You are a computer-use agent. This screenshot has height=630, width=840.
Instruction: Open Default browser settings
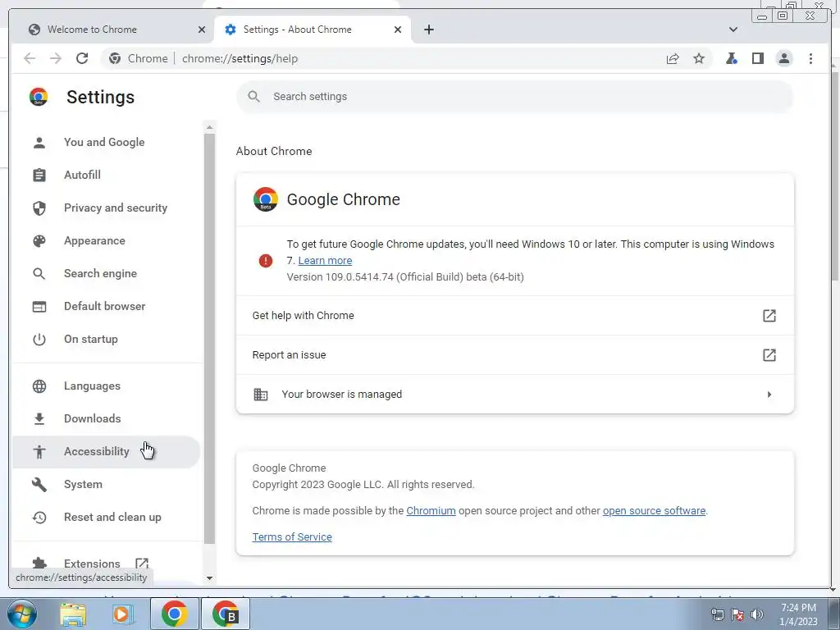click(106, 307)
